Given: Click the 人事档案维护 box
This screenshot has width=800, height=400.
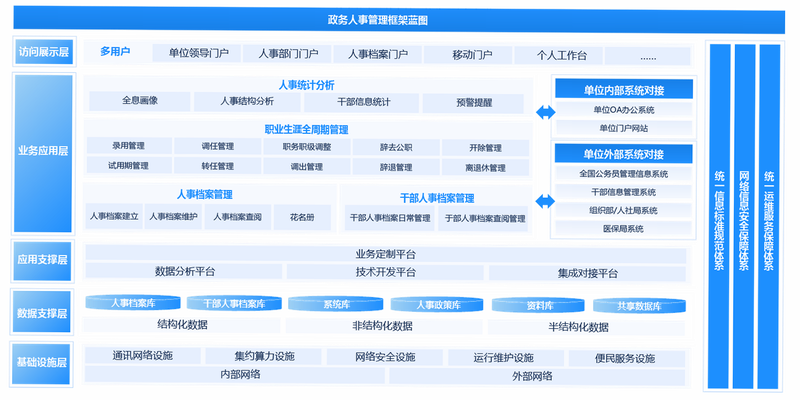Looking at the screenshot, I should tap(173, 217).
